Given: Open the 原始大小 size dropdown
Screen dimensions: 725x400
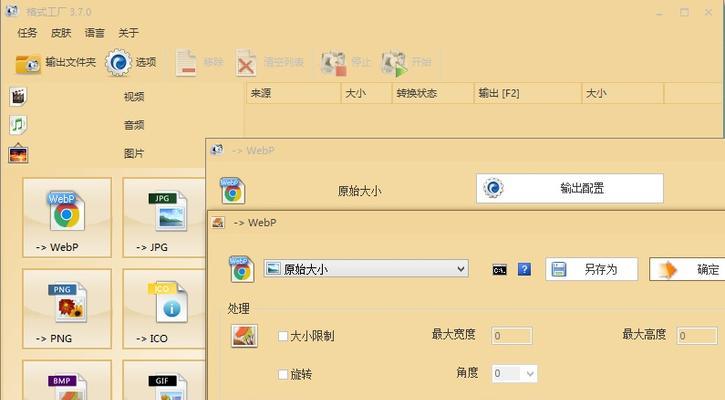Looking at the screenshot, I should 366,269.
